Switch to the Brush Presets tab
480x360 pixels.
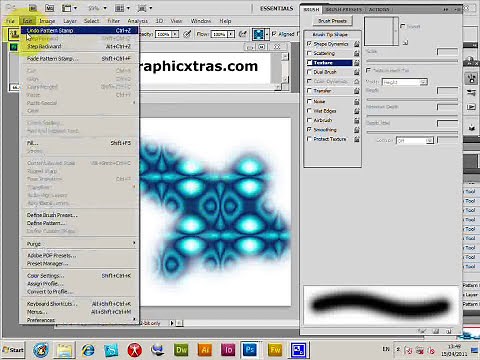coord(343,9)
